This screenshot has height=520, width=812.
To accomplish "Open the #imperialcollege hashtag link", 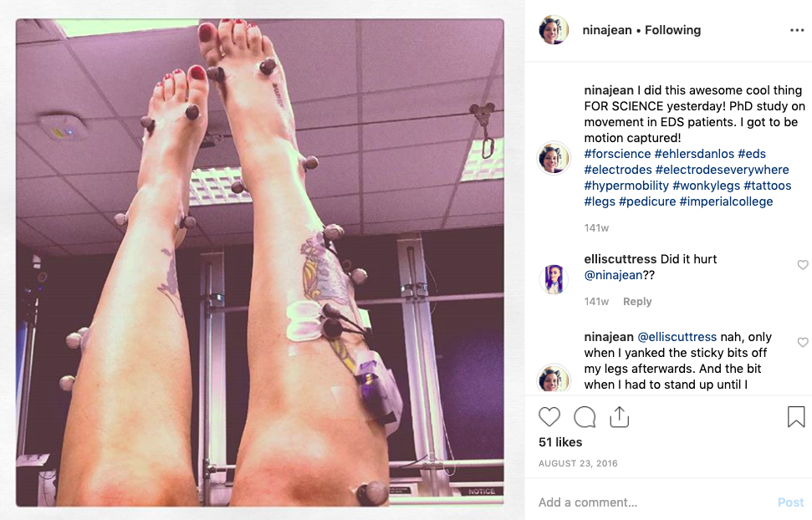I will coord(726,201).
